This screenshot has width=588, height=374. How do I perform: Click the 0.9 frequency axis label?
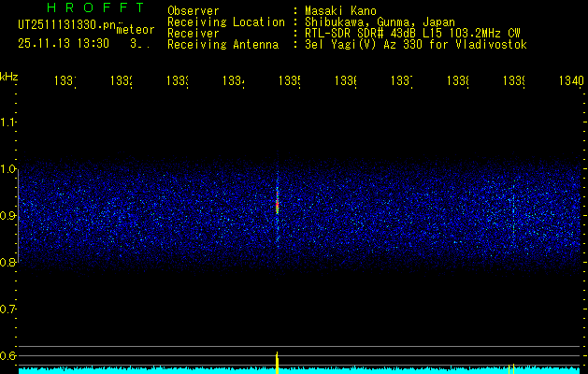pos(8,216)
